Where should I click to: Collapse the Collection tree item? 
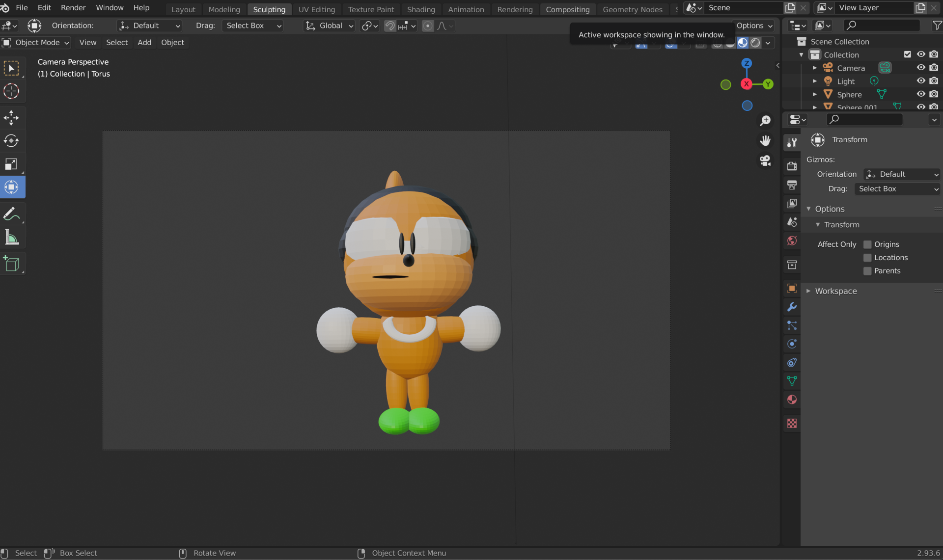pyautogui.click(x=802, y=54)
